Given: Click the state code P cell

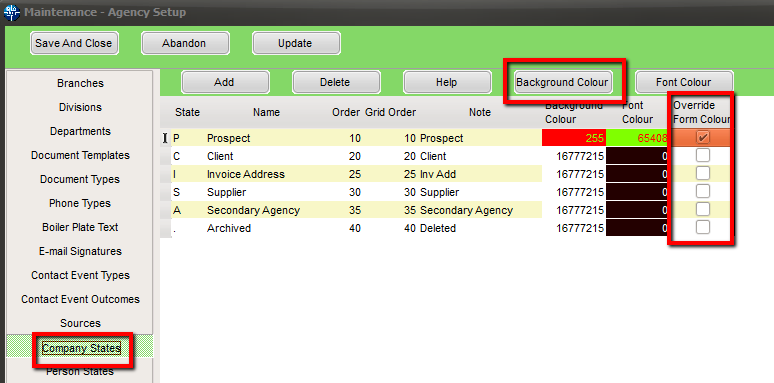Looking at the screenshot, I should click(x=177, y=138).
